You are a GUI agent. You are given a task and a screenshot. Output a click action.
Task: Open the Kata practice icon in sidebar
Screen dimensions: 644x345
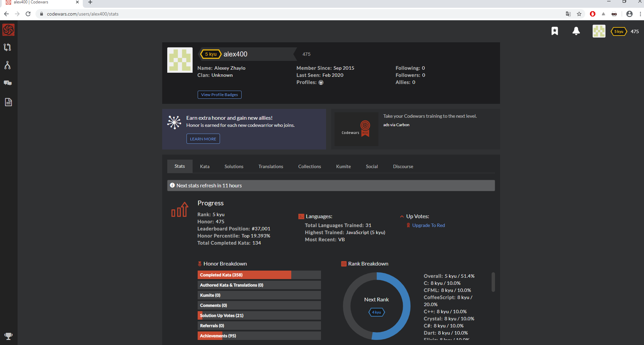click(x=7, y=47)
